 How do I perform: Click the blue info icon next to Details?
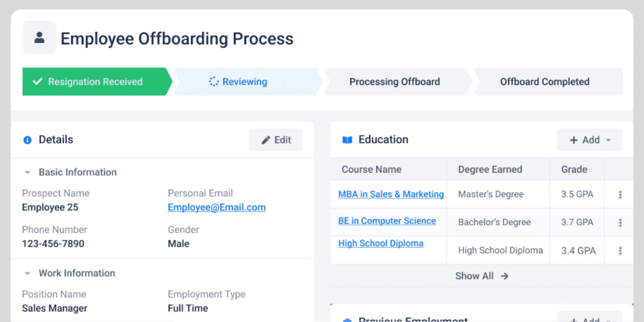point(28,140)
